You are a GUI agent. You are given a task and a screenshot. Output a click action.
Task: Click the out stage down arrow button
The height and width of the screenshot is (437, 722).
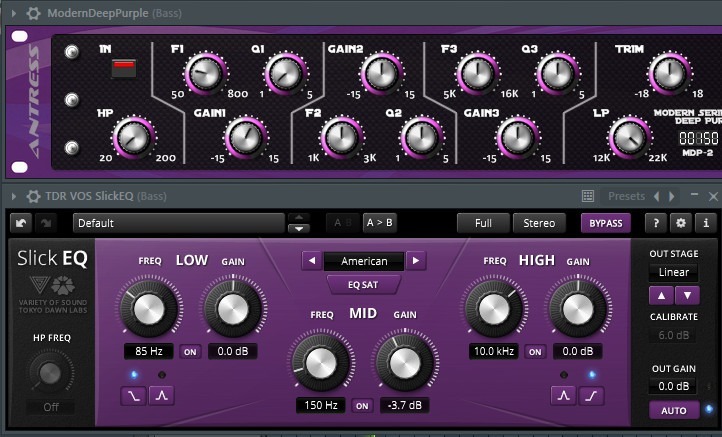pyautogui.click(x=687, y=296)
